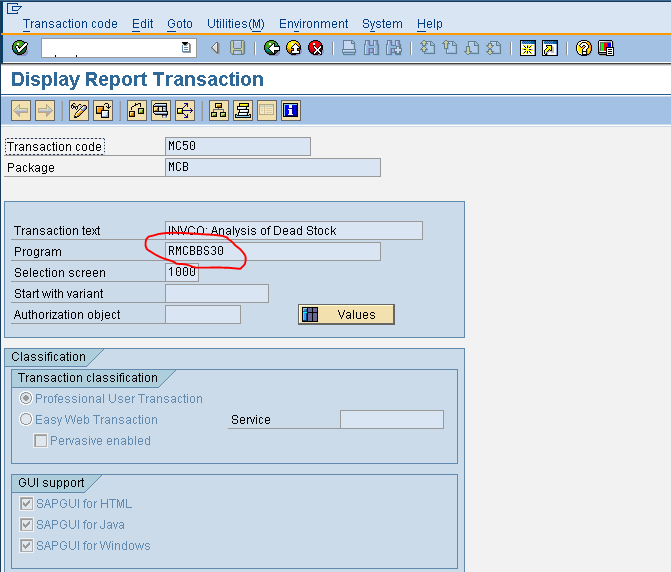The height and width of the screenshot is (572, 671).
Task: Click the Display Navigation Window icon
Action: [185, 111]
